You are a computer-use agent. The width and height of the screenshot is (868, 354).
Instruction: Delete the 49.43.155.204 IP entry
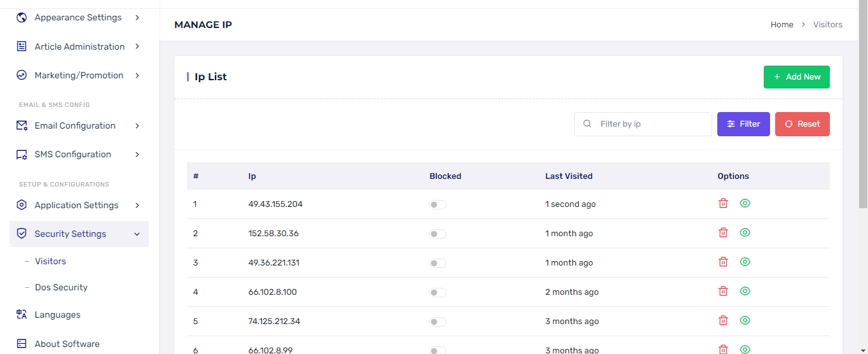point(723,203)
